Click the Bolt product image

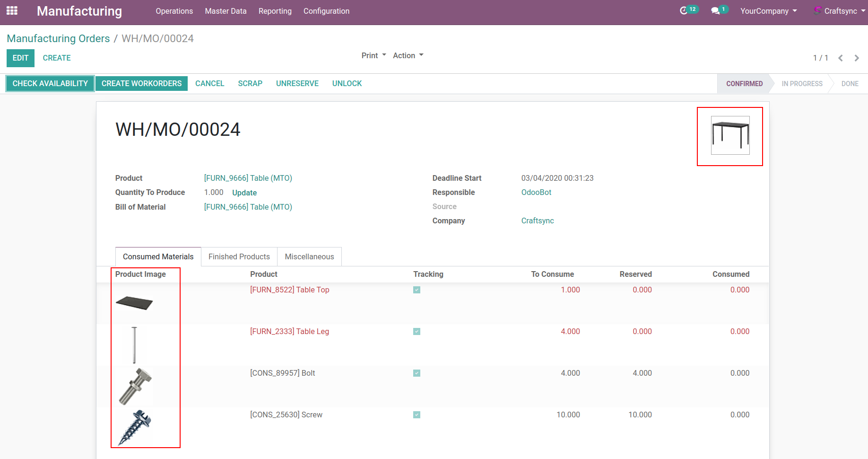coord(135,387)
